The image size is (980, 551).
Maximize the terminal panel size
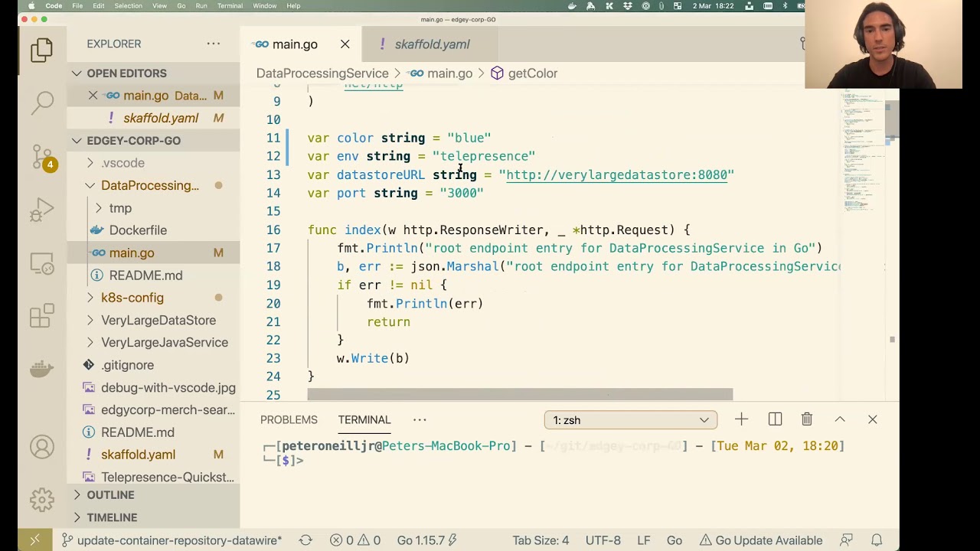(840, 419)
